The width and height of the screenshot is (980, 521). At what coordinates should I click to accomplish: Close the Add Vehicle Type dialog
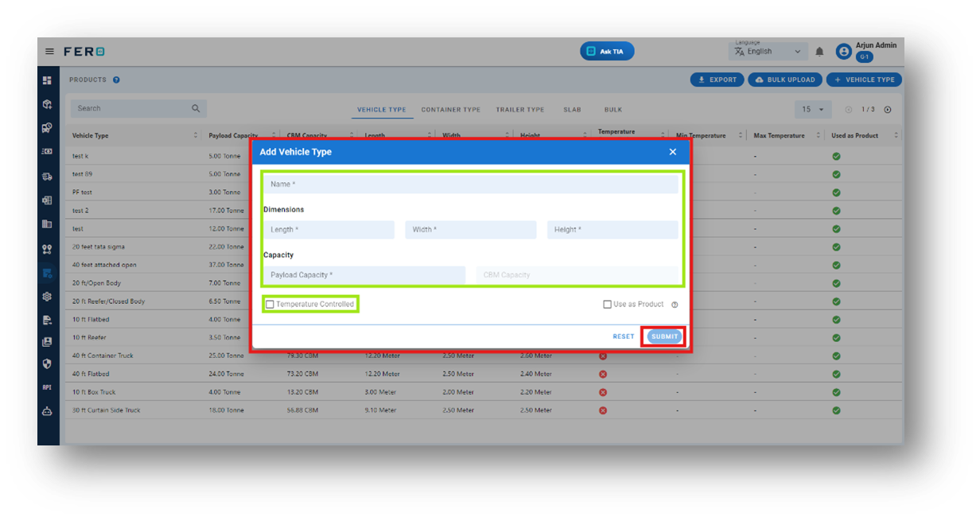coord(672,152)
